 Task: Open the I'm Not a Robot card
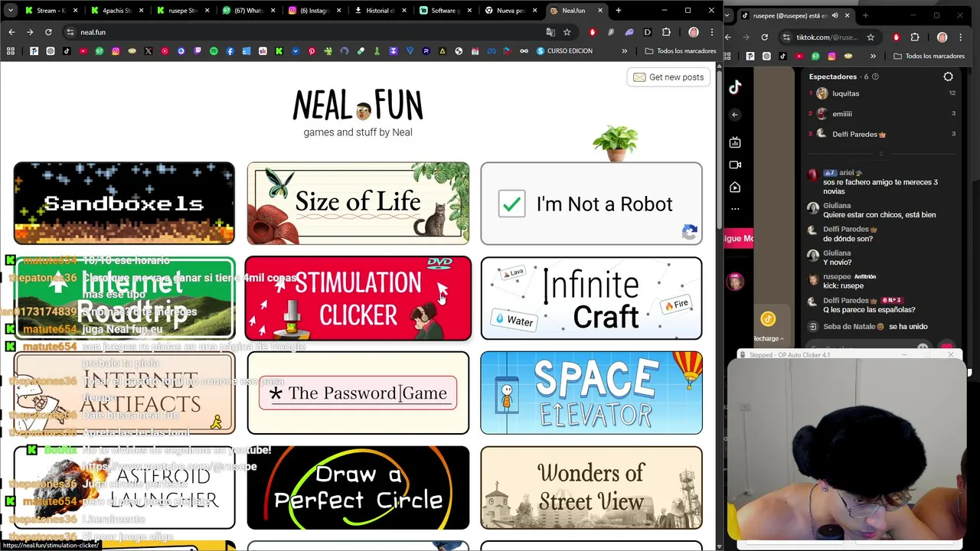coord(591,204)
